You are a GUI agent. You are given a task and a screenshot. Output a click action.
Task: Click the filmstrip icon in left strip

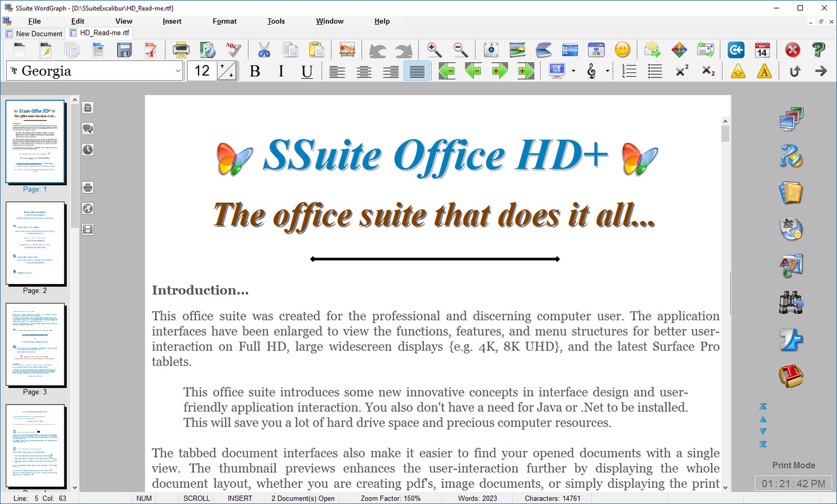tap(88, 229)
